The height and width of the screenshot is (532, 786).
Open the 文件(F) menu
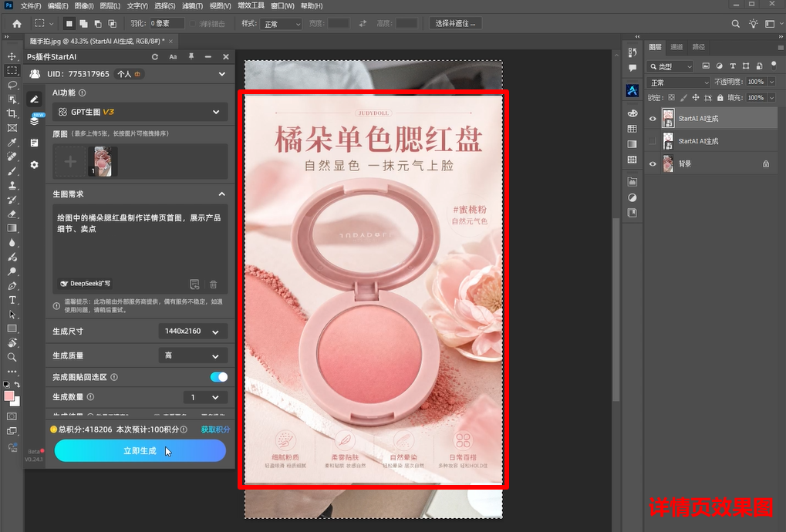click(x=31, y=6)
